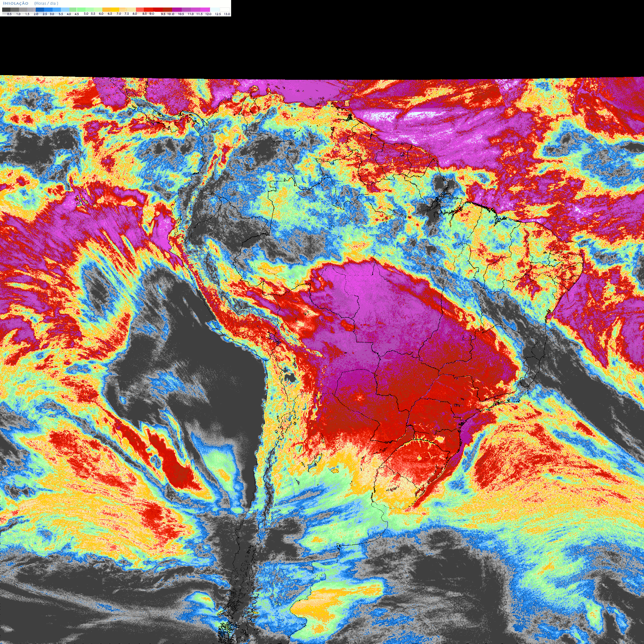This screenshot has width=644, height=644.
Task: Click the light blue legend swatch at 3.5–4.0
Action: [65, 10]
